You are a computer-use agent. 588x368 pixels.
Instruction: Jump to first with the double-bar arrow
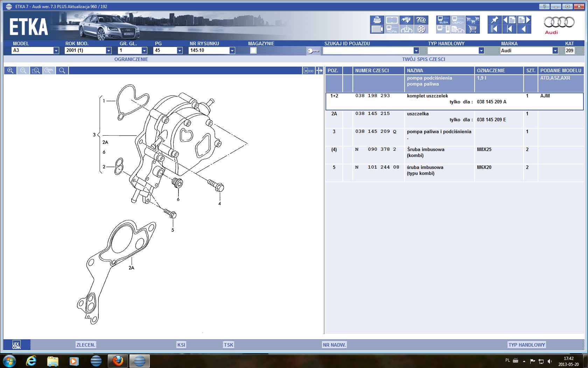495,29
